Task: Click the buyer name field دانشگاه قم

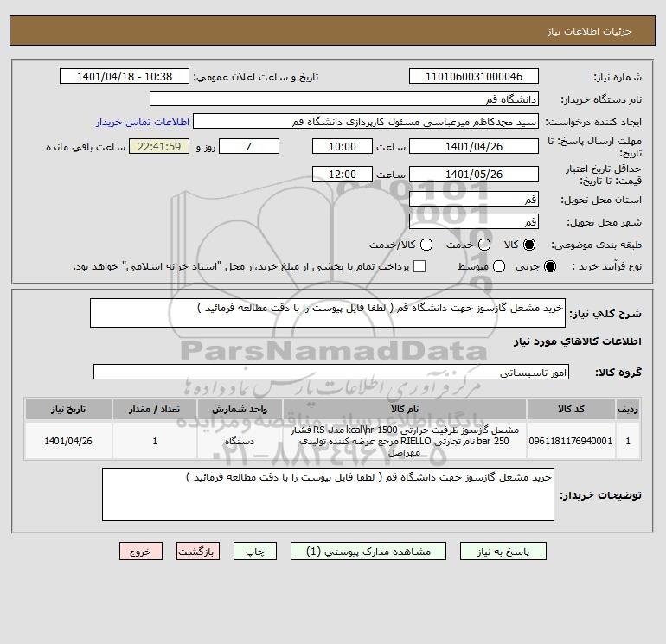Action: tap(344, 99)
